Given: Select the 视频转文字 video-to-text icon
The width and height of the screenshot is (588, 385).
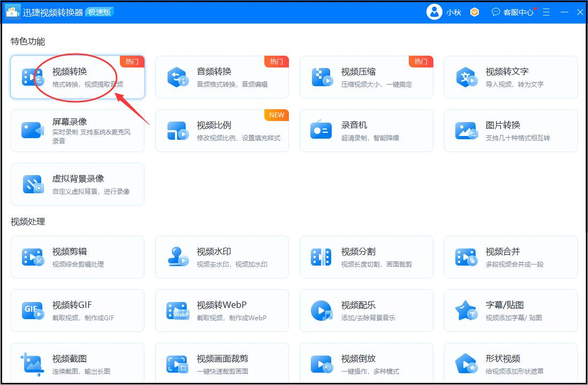Looking at the screenshot, I should tap(467, 77).
